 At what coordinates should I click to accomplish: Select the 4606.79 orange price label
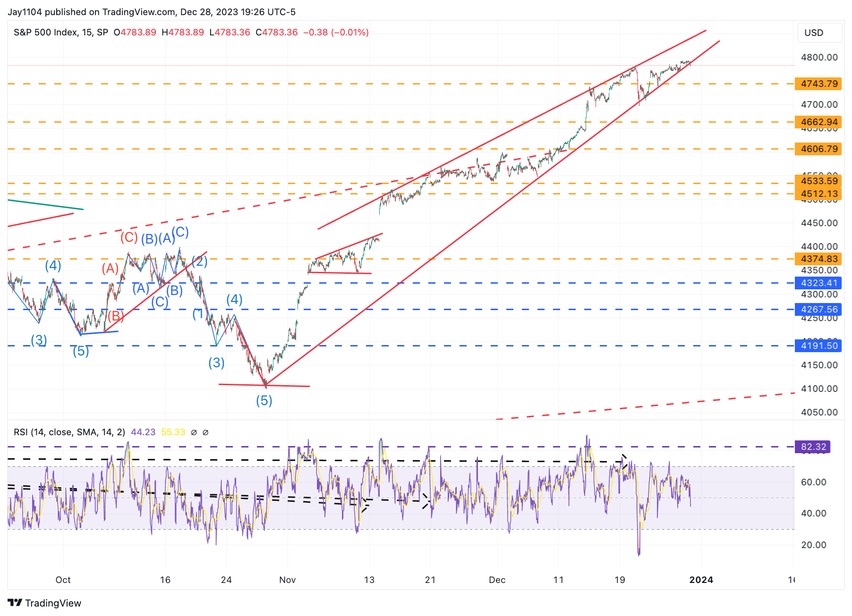[x=819, y=149]
